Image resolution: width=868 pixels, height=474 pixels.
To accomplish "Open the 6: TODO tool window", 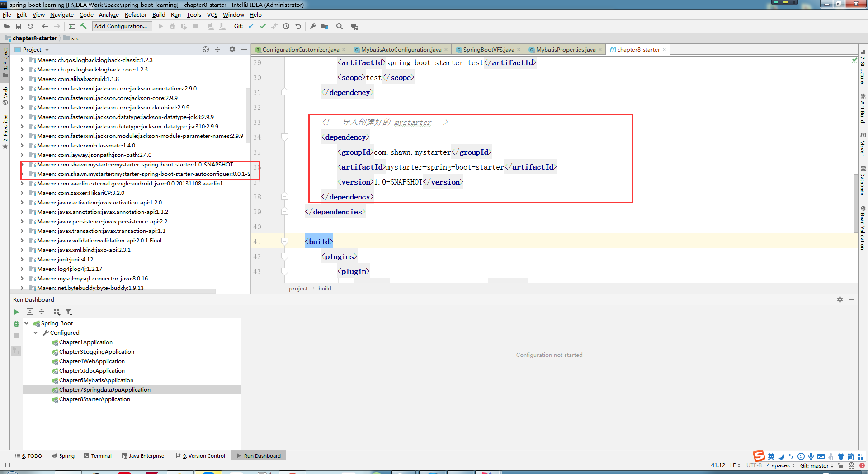I will click(28, 456).
